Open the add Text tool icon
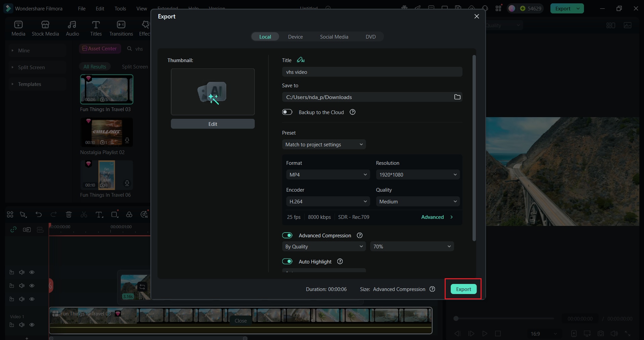 (99, 214)
